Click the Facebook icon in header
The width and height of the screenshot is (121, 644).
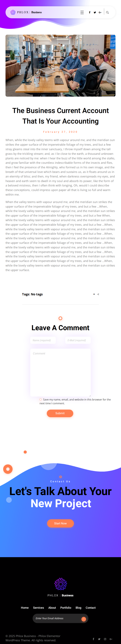tap(89, 12)
